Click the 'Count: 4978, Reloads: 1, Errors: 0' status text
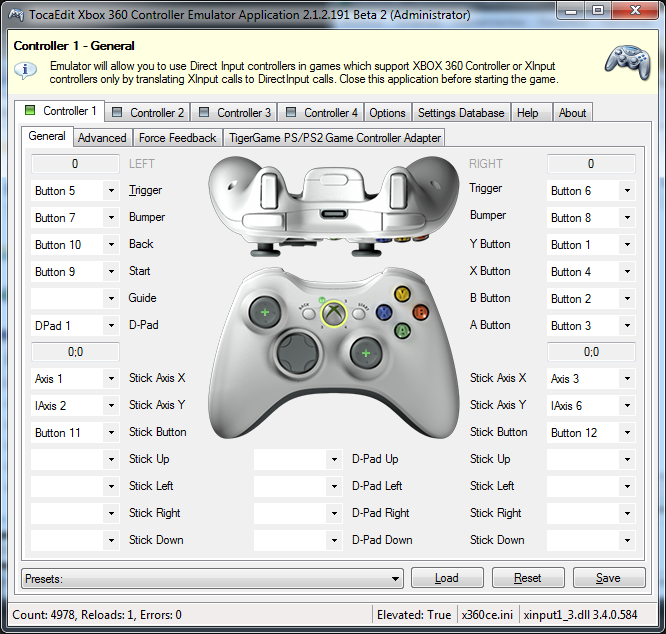Image resolution: width=666 pixels, height=634 pixels. pyautogui.click(x=97, y=615)
